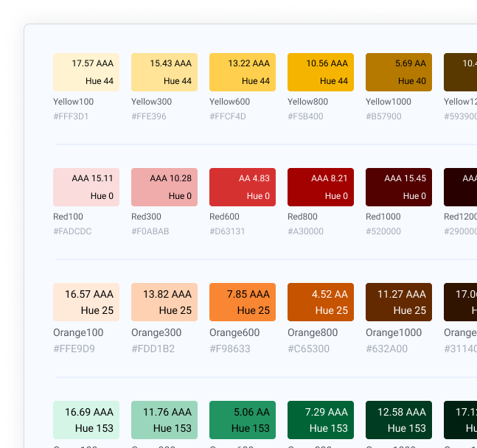Pick the Yellow600 color swatch

[243, 72]
